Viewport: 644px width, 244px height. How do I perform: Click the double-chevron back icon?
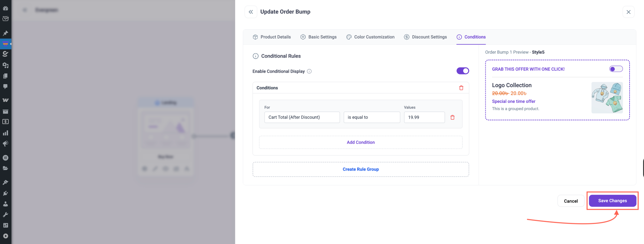pos(251,12)
